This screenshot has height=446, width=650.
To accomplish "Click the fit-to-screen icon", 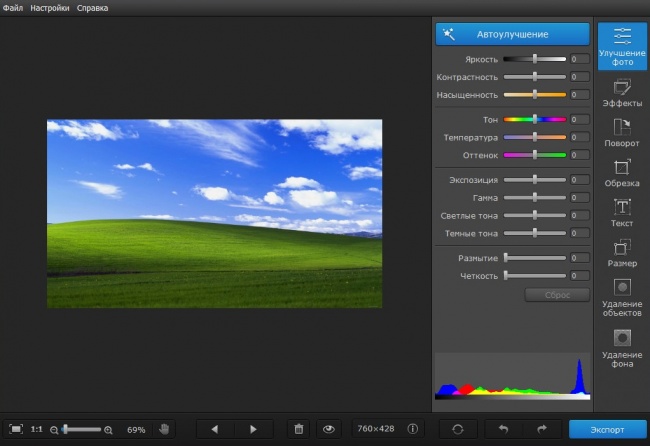I will [16, 429].
